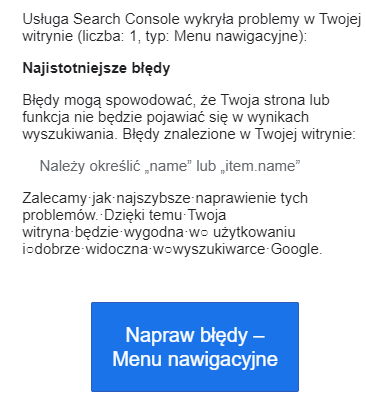
Task: Click the 'liczba: 1' text in the intro
Action: click(108, 36)
